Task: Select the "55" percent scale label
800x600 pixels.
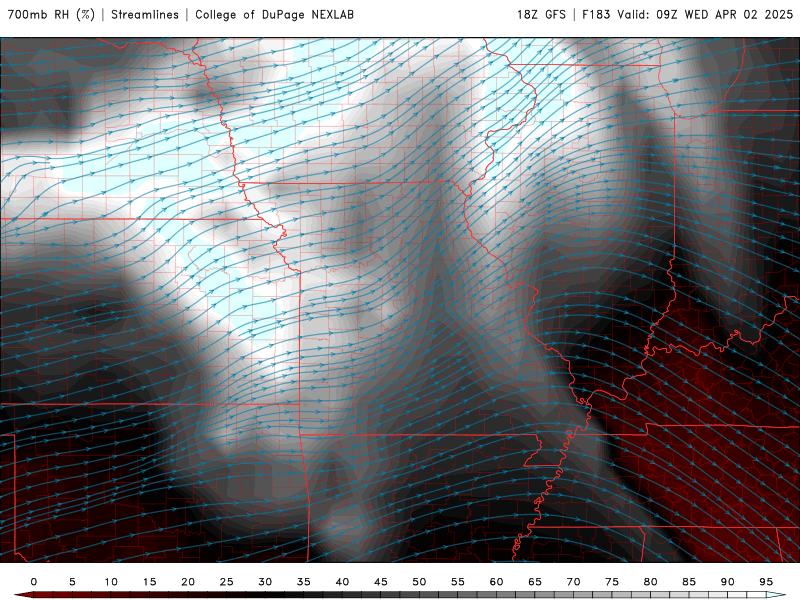Action: (x=458, y=582)
